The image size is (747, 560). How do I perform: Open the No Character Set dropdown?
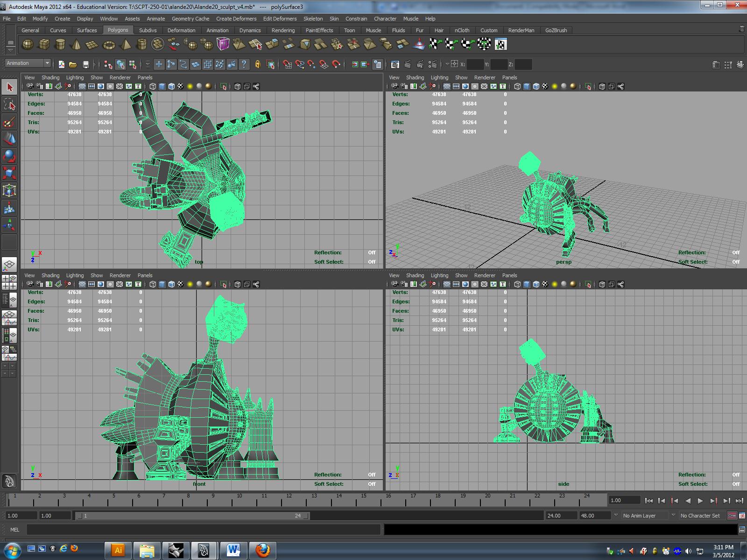[x=700, y=516]
